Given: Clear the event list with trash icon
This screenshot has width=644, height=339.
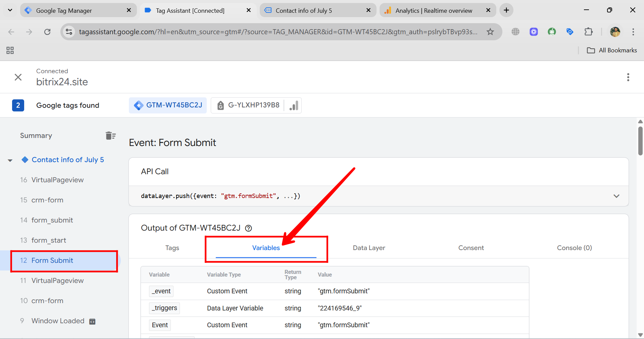Looking at the screenshot, I should [x=110, y=136].
